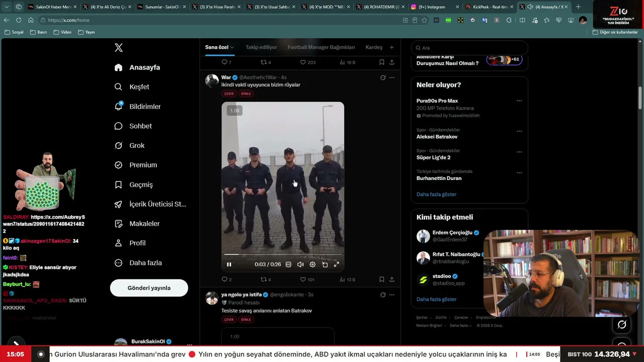Go to Anasayfa in the sidebar

[x=137, y=67]
